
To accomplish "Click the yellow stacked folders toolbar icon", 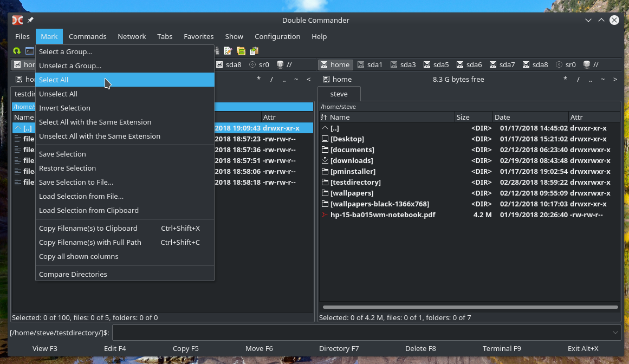I will (x=241, y=51).
